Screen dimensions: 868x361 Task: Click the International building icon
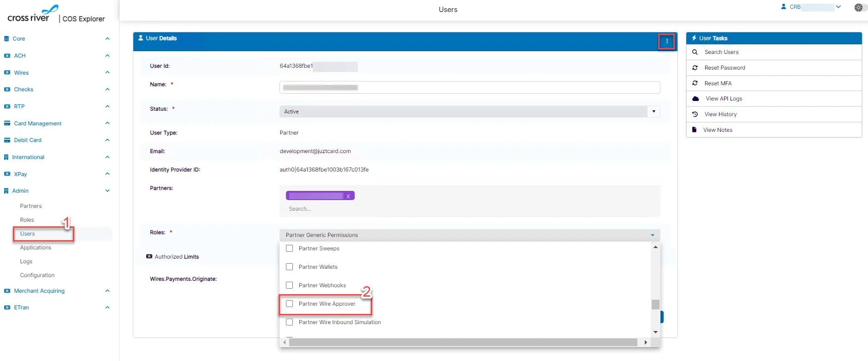(x=6, y=157)
